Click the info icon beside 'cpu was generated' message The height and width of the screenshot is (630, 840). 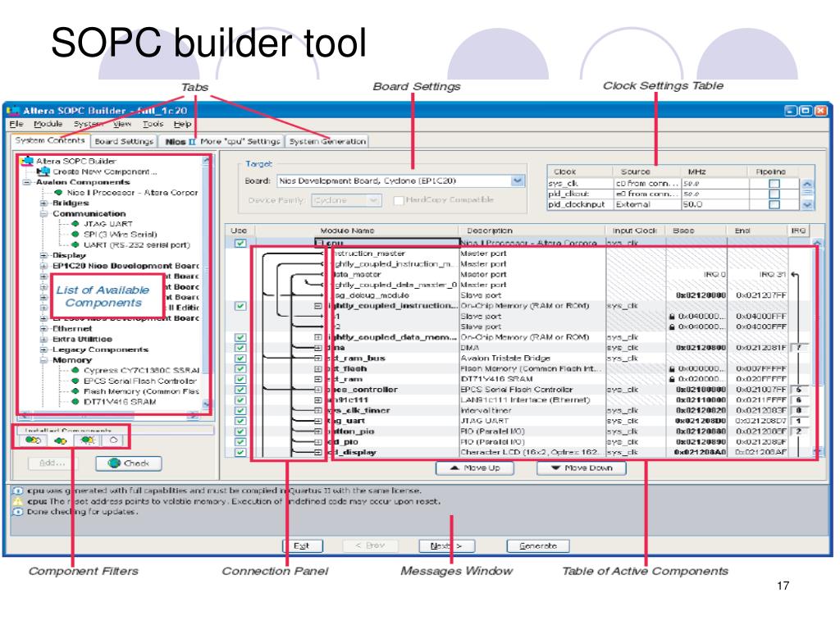pos(18,491)
